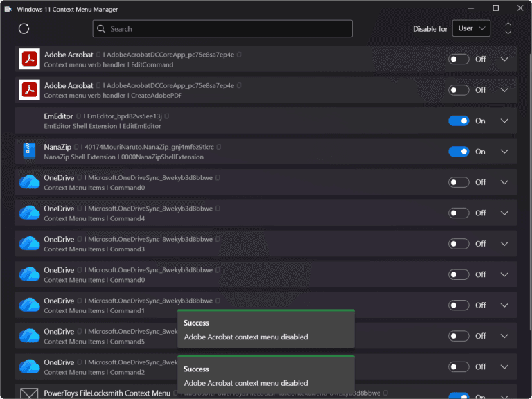The width and height of the screenshot is (532, 399).
Task: Click the NanaZip archive icon
Action: tap(29, 151)
